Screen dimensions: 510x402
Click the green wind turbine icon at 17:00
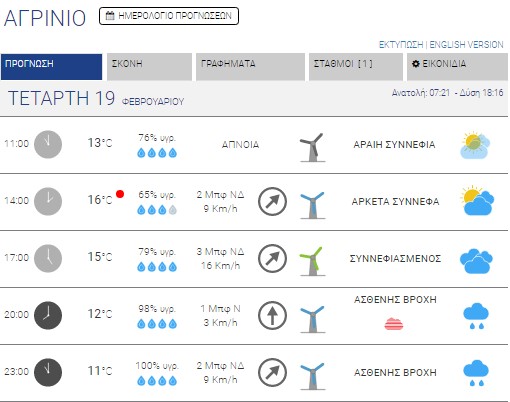312,261
